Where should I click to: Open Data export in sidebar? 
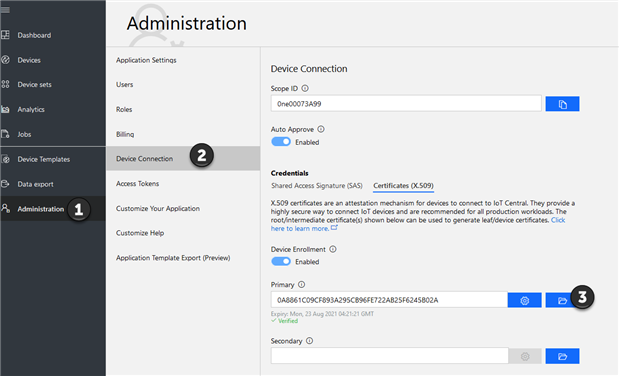click(x=35, y=184)
